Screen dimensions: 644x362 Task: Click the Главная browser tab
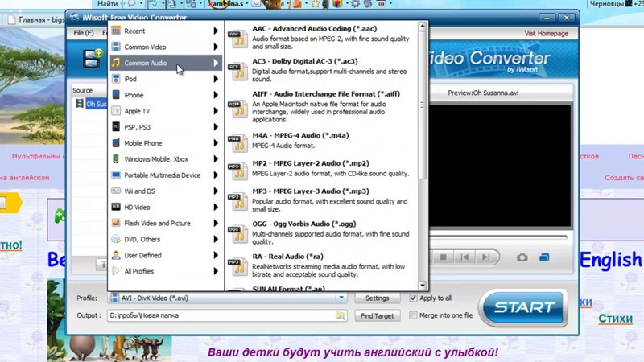36,19
